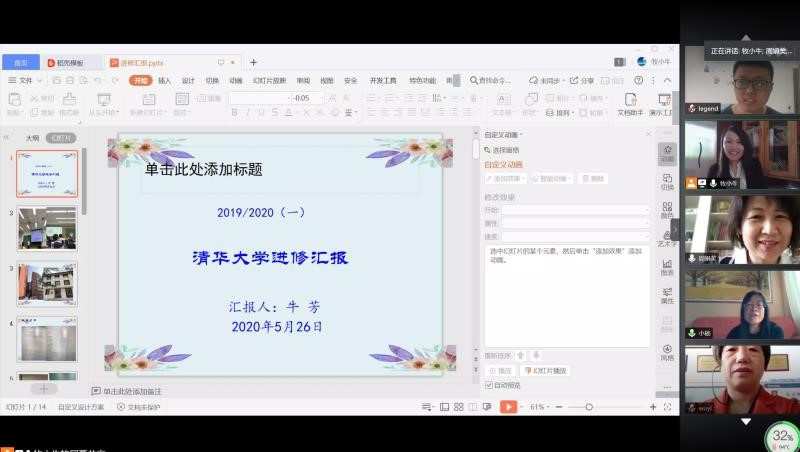Click the 幻灯片播放 button in animation pane

(x=545, y=370)
